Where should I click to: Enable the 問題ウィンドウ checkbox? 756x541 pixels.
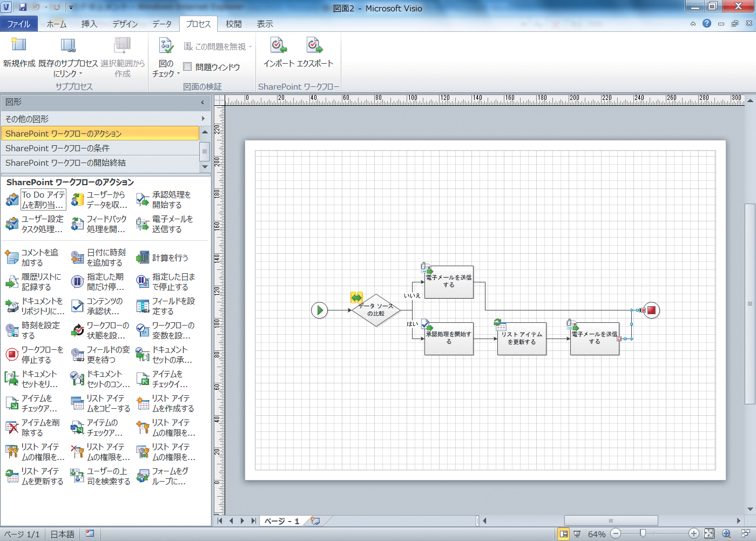pos(188,67)
